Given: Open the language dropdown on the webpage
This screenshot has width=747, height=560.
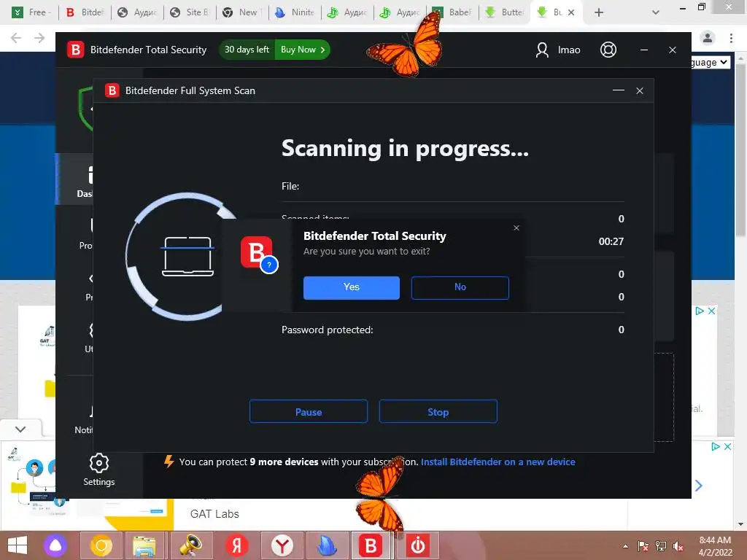Looking at the screenshot, I should click(711, 63).
